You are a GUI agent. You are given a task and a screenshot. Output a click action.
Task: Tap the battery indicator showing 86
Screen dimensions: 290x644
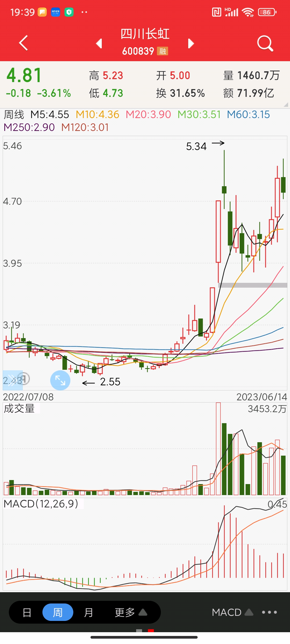(x=267, y=12)
